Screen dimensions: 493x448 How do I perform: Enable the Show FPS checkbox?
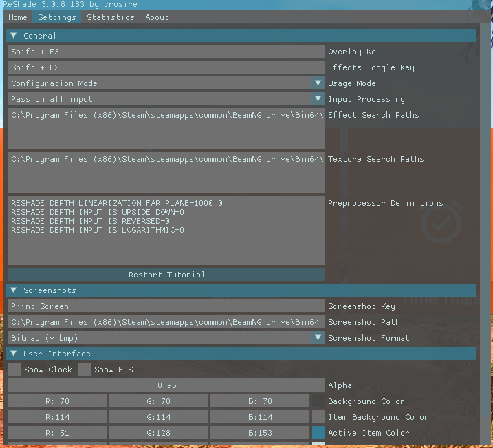(x=85, y=370)
